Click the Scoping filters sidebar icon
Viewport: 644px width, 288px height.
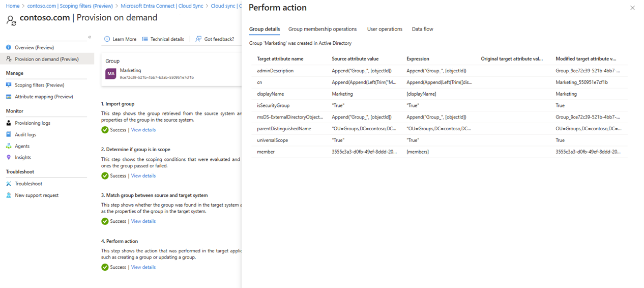(x=9, y=85)
